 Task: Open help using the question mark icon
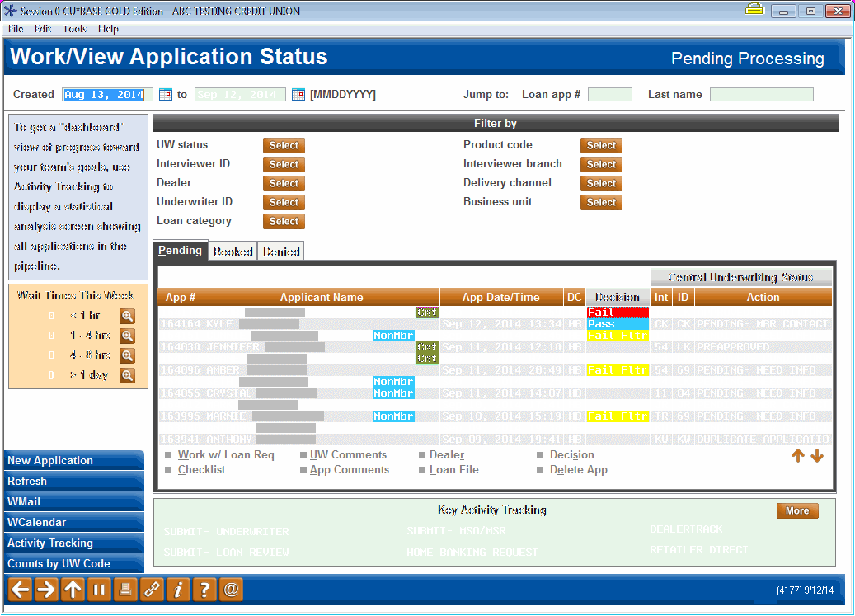[x=204, y=589]
